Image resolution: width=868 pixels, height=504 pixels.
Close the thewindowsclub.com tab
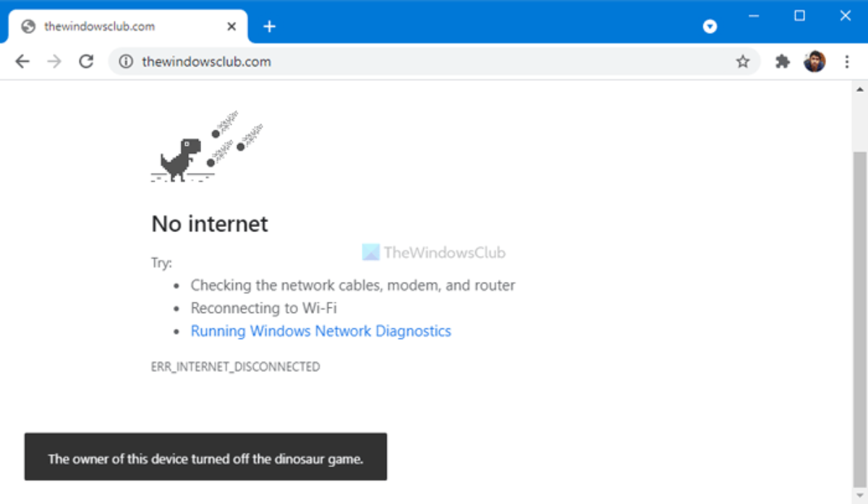pyautogui.click(x=231, y=27)
